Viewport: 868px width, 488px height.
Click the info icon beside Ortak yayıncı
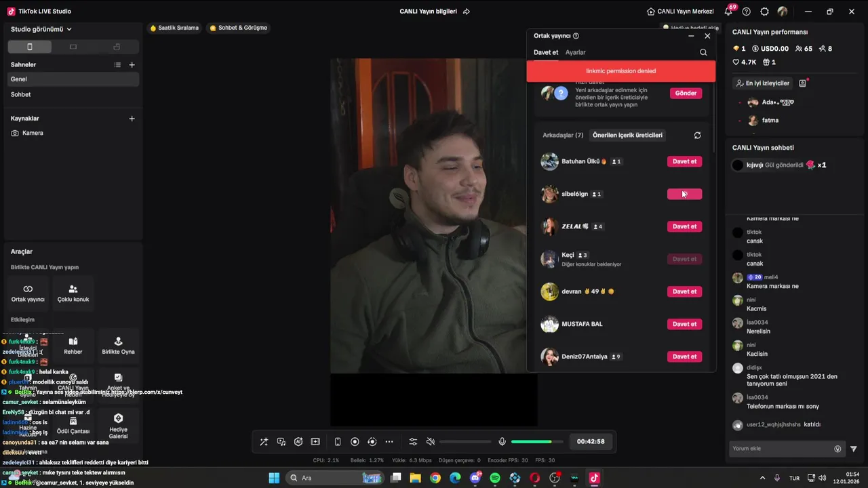[x=576, y=36]
